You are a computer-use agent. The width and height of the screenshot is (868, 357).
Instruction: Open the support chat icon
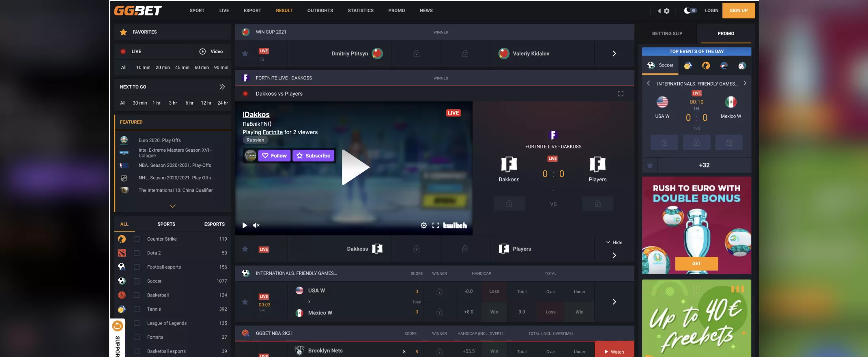coord(117,326)
